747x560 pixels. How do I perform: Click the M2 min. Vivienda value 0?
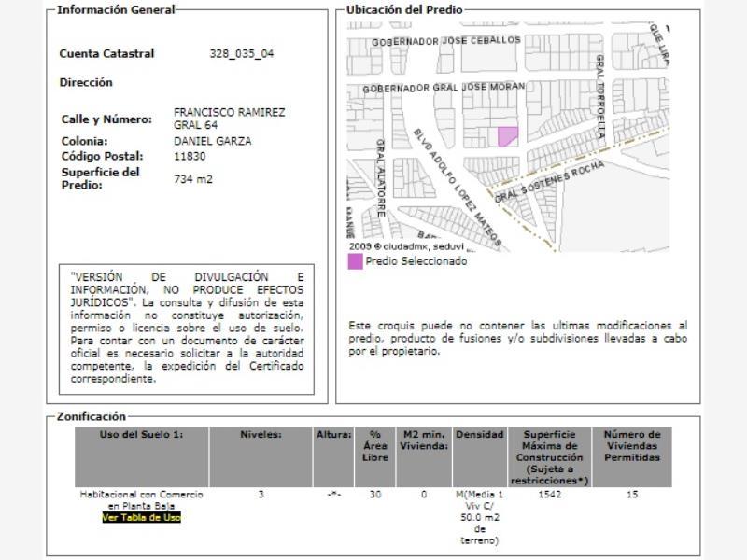pyautogui.click(x=424, y=495)
